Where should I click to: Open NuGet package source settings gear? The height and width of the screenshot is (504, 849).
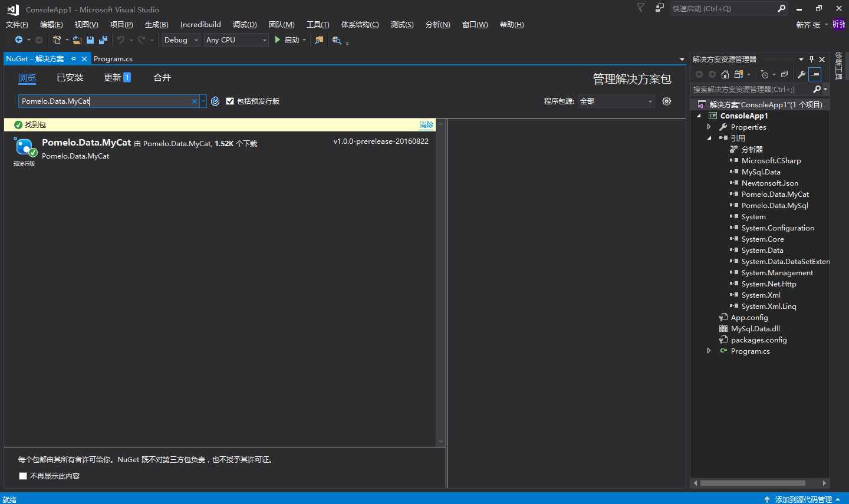coord(667,101)
